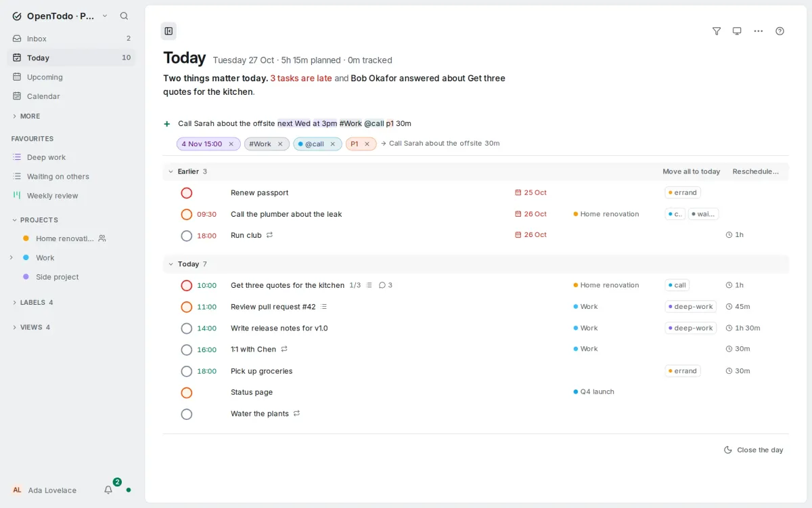812x508 pixels.
Task: Click the shared people icon on Home renovation
Action: click(102, 238)
